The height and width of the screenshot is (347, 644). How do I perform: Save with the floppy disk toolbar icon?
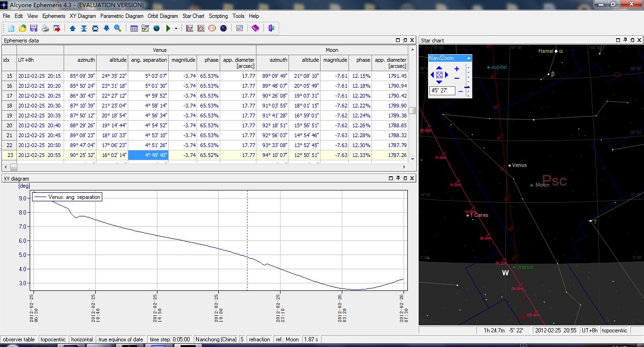(33, 28)
